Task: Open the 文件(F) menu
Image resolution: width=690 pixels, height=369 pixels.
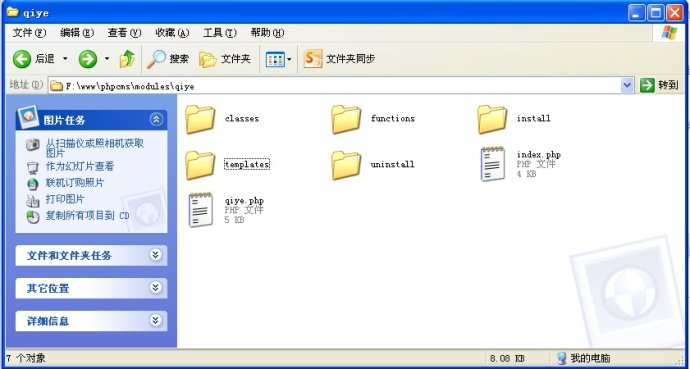Action: (29, 33)
